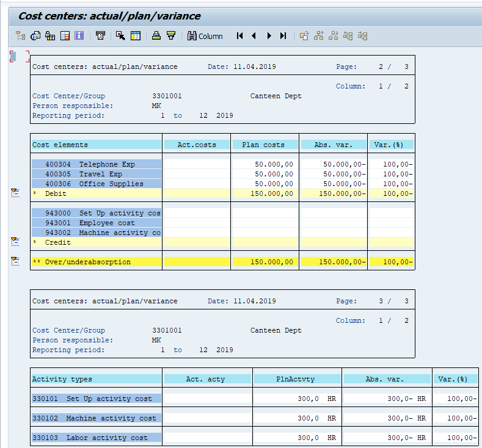Collapse the Credit subtotal row
Image resolution: width=482 pixels, height=448 pixels.
coord(15,242)
